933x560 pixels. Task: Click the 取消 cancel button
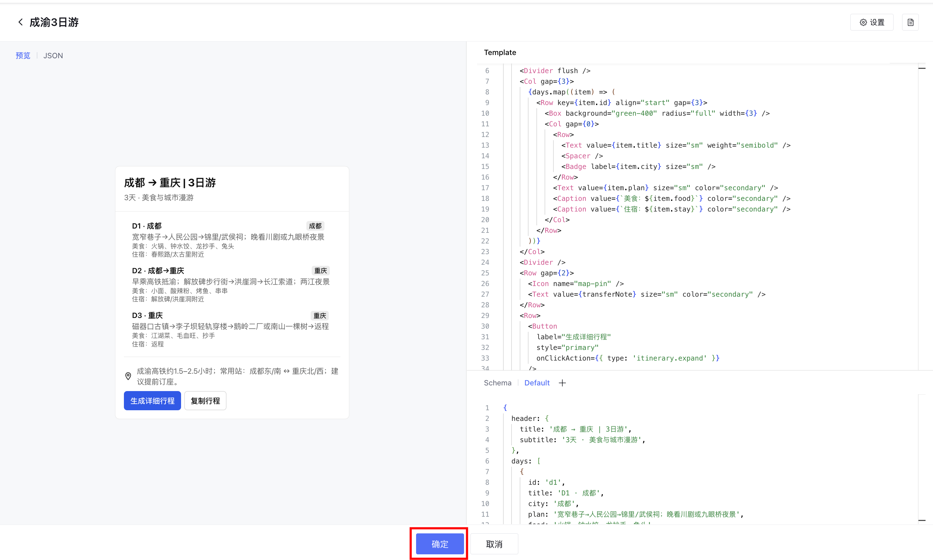pos(494,544)
